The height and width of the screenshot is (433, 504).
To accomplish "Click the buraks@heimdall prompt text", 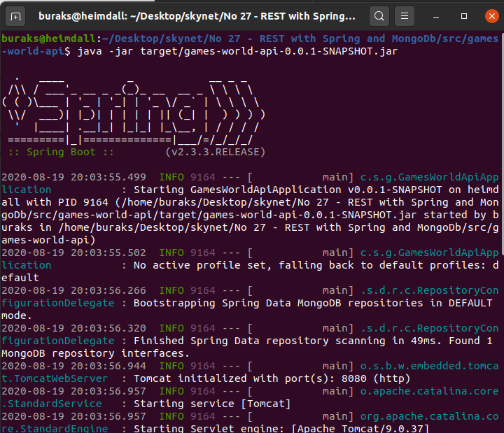I will coord(49,39).
